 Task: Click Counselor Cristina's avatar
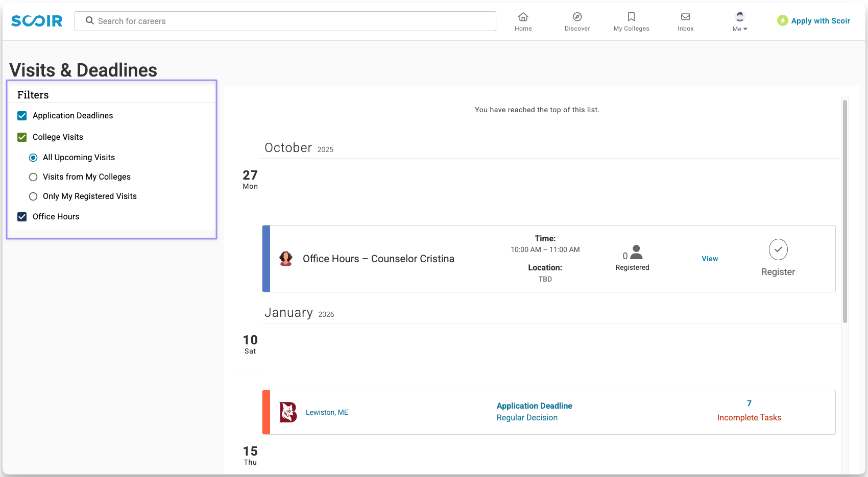286,259
